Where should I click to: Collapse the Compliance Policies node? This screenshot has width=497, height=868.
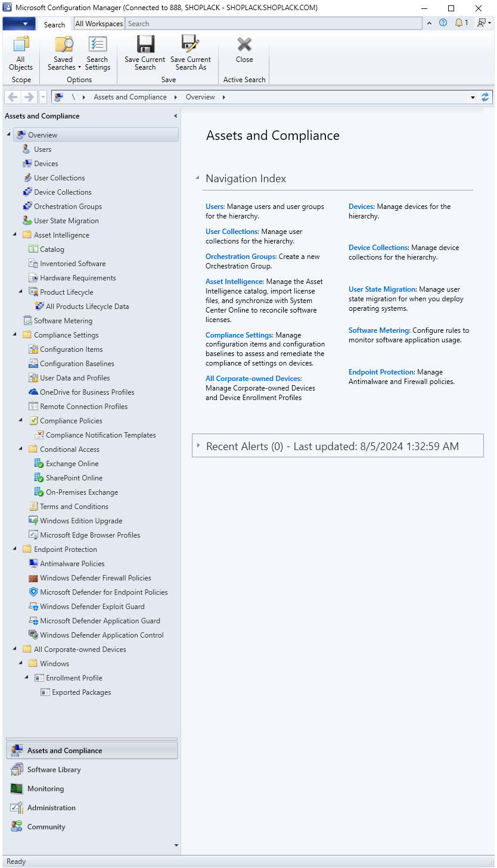pyautogui.click(x=21, y=420)
